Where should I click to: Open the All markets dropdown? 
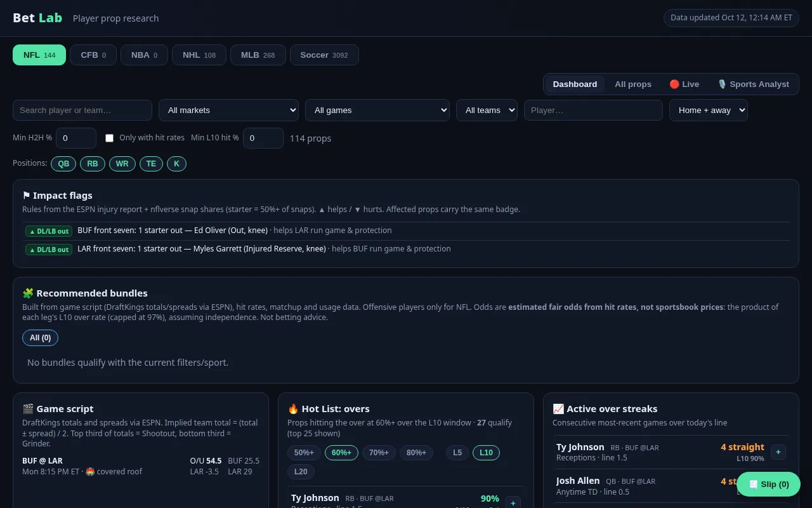click(x=228, y=110)
